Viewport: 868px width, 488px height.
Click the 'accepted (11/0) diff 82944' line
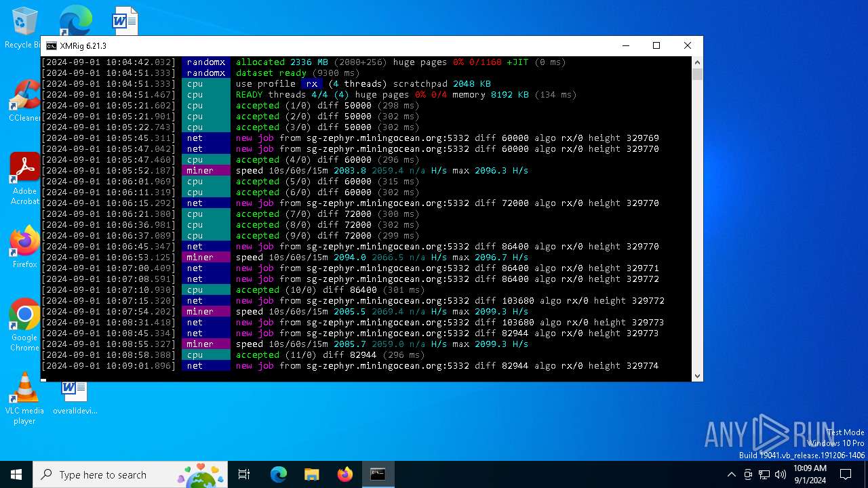coord(233,355)
